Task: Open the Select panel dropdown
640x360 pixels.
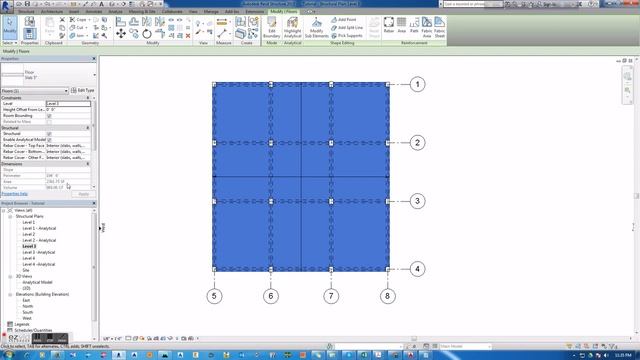Action: point(10,43)
